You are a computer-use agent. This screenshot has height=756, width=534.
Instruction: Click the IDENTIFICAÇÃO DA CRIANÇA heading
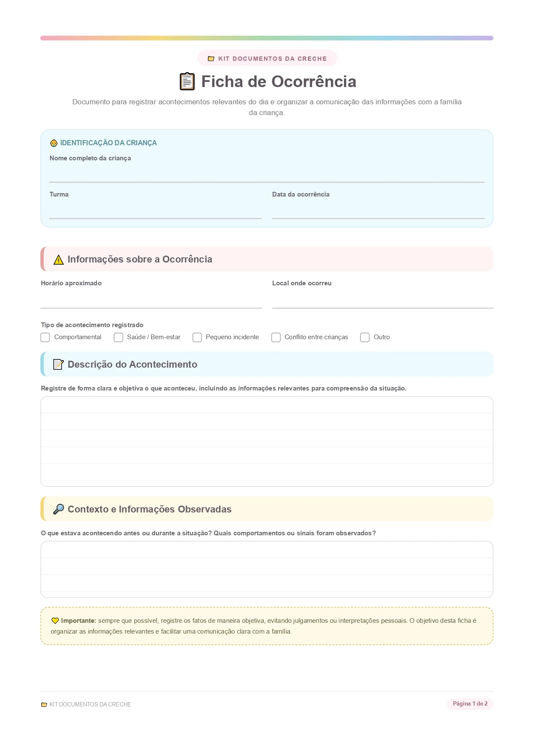click(109, 143)
